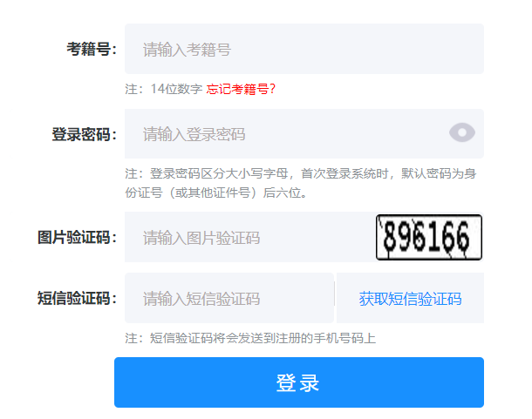
Task: Click placeholder text 请输入考籍号
Action: coord(187,50)
